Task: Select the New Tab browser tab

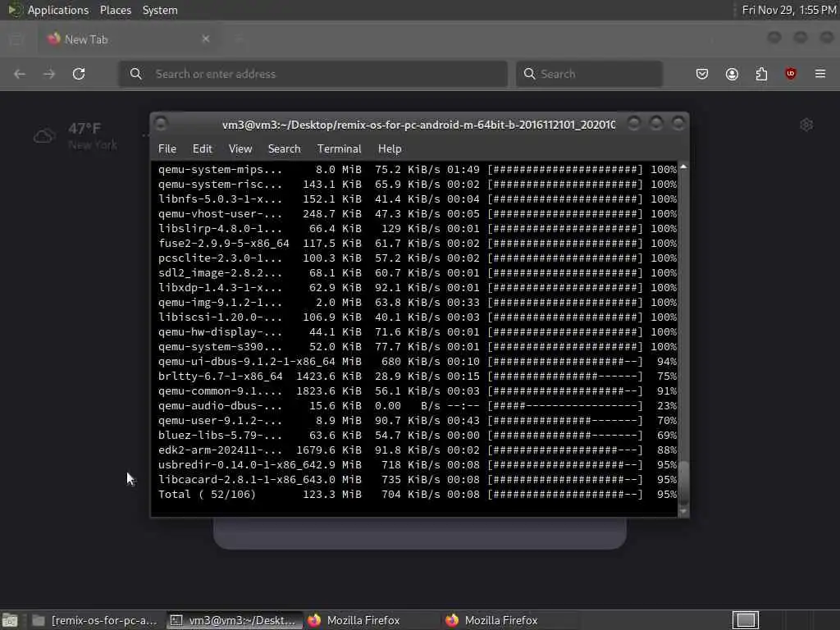Action: tap(129, 39)
